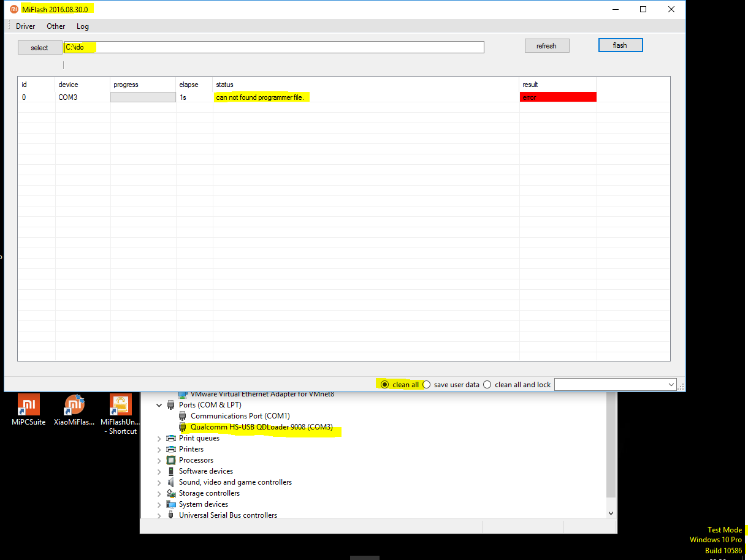Click the Printers category icon
Screen dimensions: 748x560
tap(171, 449)
